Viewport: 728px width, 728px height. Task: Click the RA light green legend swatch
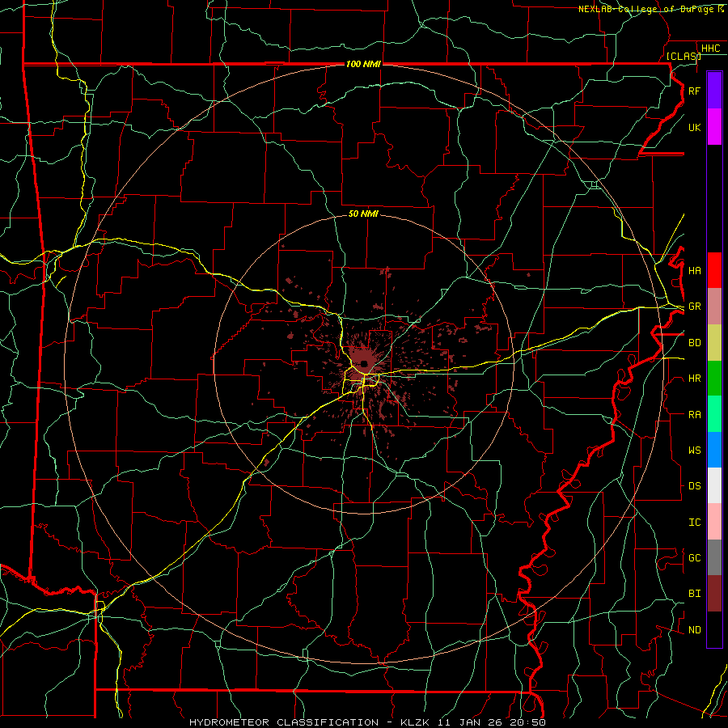click(x=714, y=414)
